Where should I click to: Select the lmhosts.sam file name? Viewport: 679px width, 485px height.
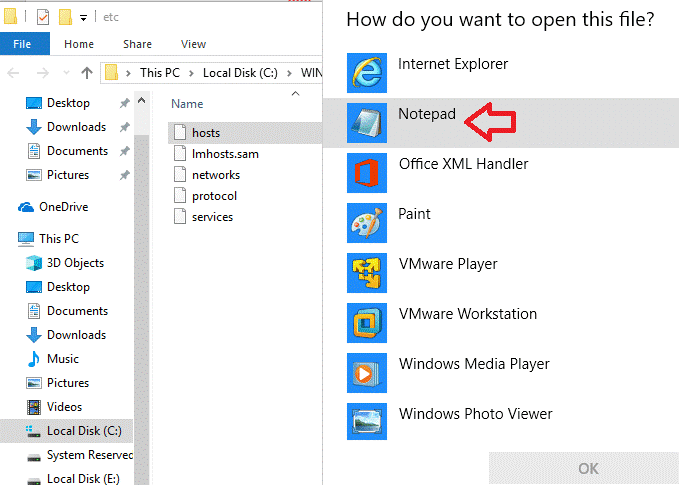(x=225, y=154)
